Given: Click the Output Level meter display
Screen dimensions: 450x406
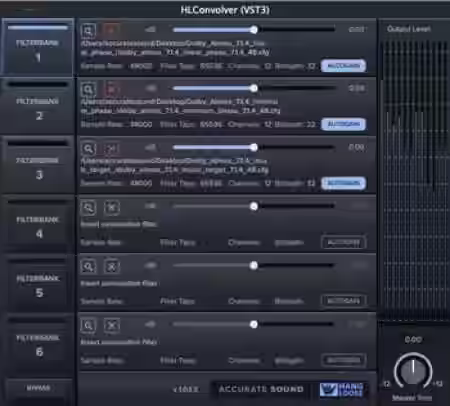Looking at the screenshot, I should [414, 180].
